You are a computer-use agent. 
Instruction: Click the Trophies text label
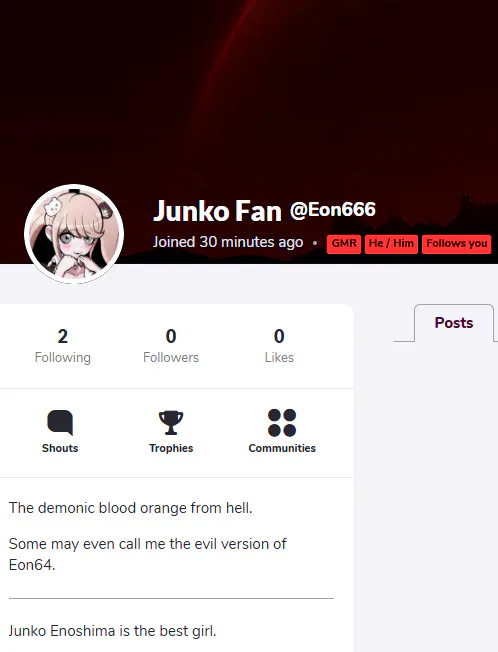(171, 448)
